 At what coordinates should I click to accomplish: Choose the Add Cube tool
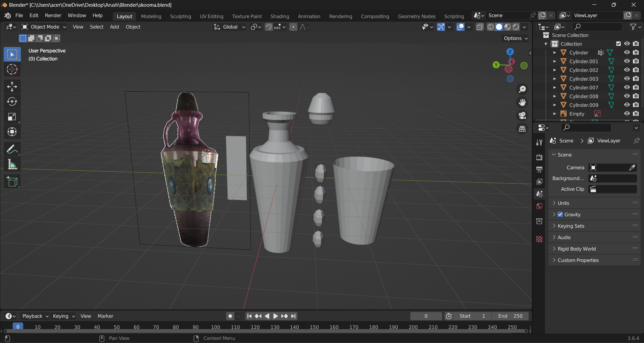pos(12,182)
